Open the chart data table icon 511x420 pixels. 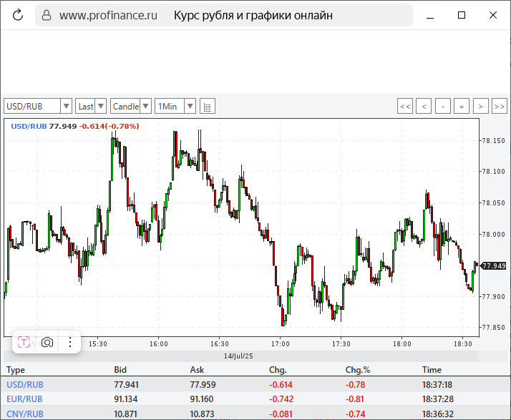tap(208, 106)
